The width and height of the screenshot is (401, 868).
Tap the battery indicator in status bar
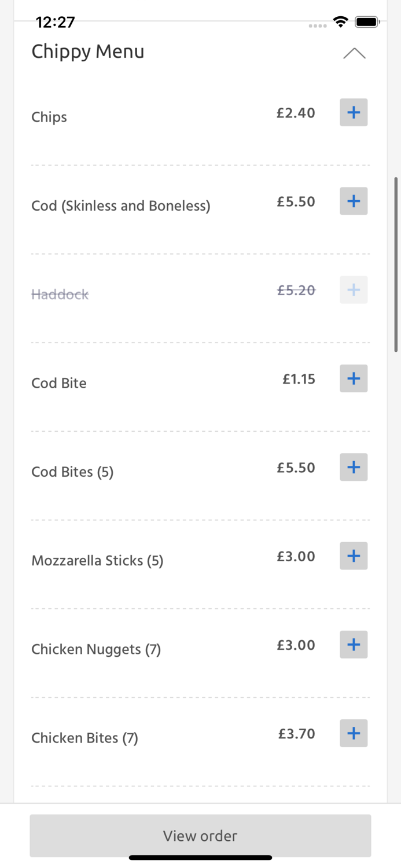[x=367, y=22]
